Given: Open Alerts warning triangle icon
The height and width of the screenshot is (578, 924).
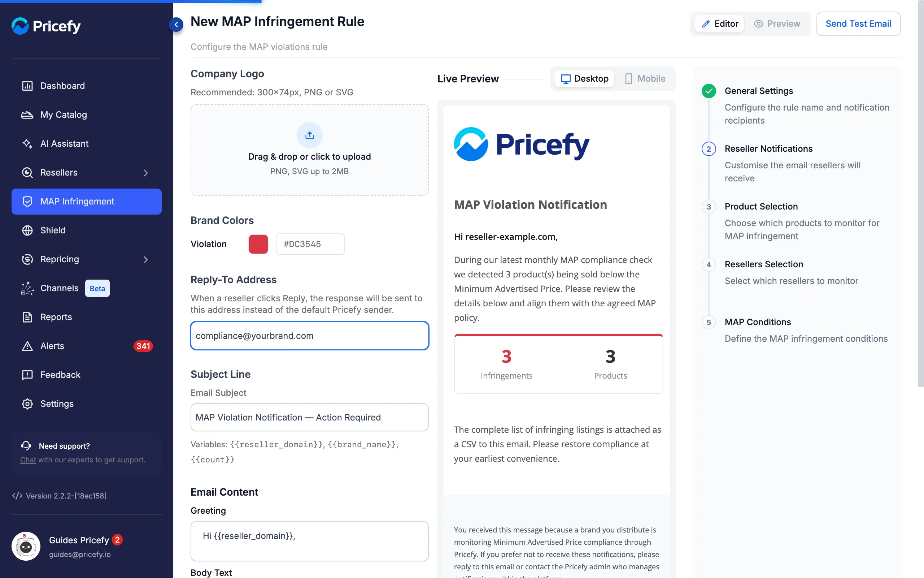Looking at the screenshot, I should coord(27,346).
